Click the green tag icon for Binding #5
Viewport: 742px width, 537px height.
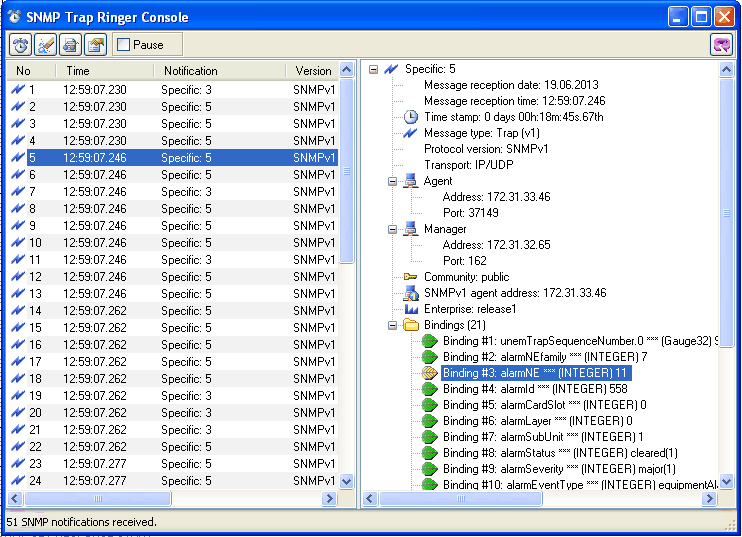[430, 405]
